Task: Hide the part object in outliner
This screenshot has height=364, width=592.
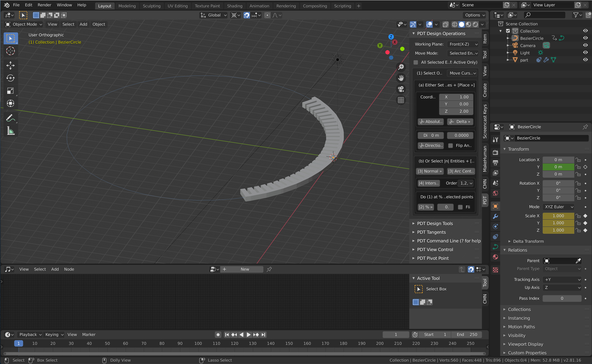Action: click(x=585, y=60)
